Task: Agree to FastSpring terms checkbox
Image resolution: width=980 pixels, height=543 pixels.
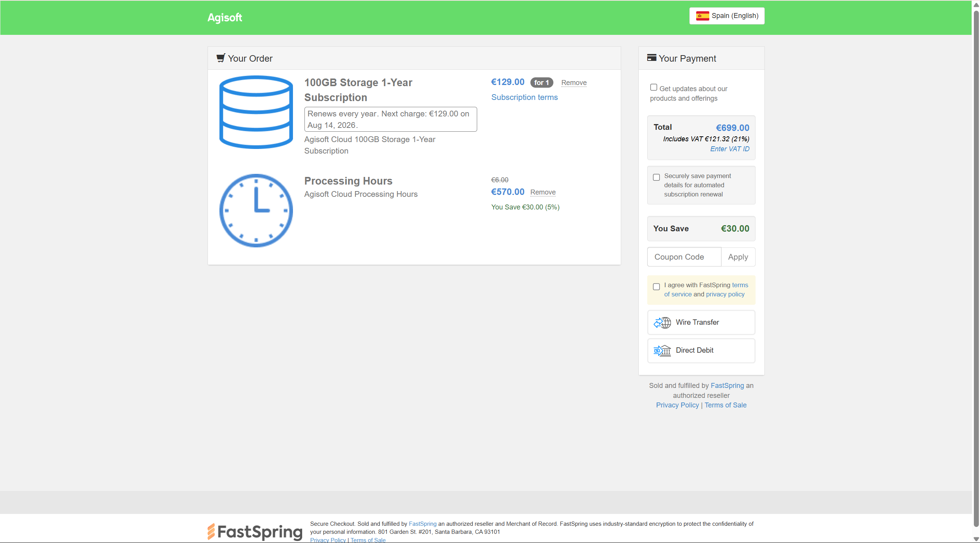Action: 656,286
